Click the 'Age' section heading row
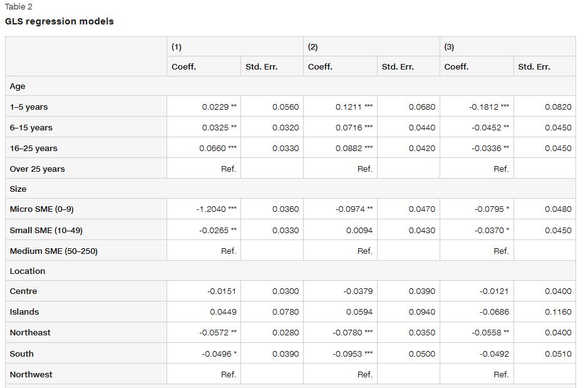Viewport: 588px width, 388px height. pos(291,86)
